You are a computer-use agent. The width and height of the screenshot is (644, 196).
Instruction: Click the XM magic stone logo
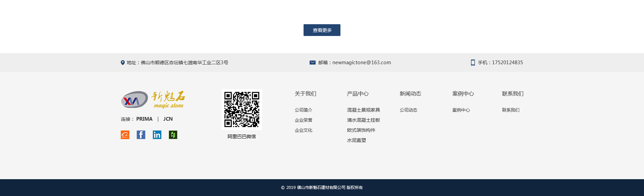(153, 100)
